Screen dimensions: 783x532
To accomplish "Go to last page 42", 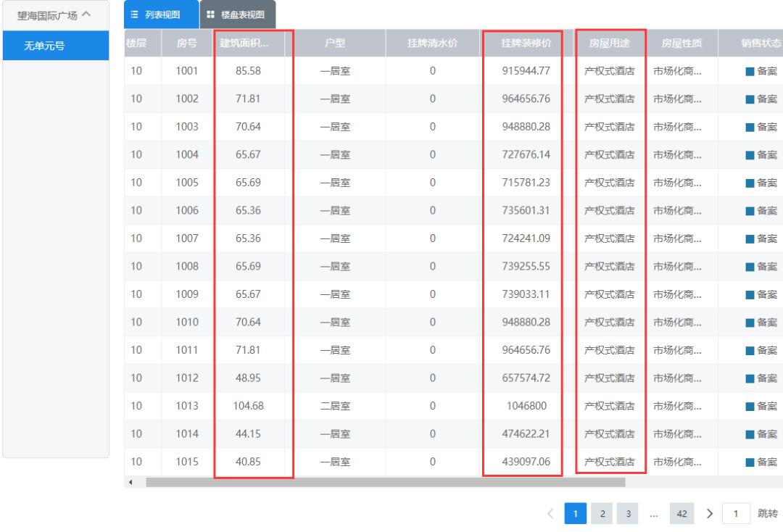I will point(681,514).
